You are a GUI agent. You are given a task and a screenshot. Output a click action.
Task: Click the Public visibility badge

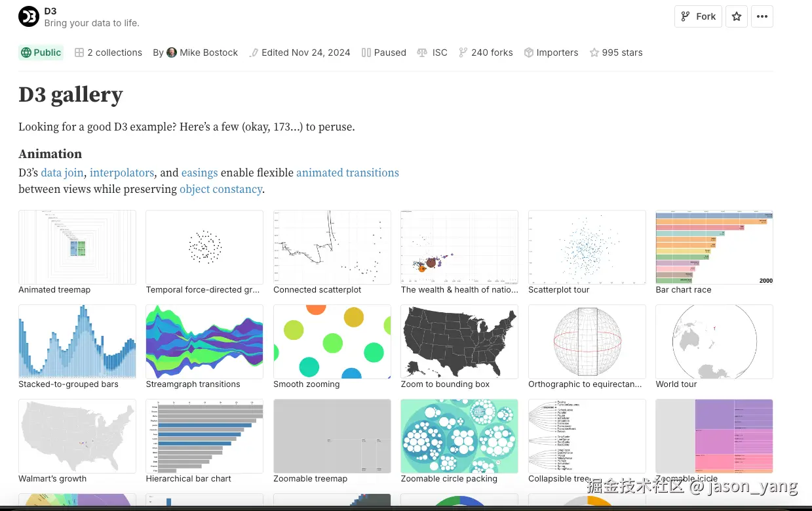click(x=41, y=52)
